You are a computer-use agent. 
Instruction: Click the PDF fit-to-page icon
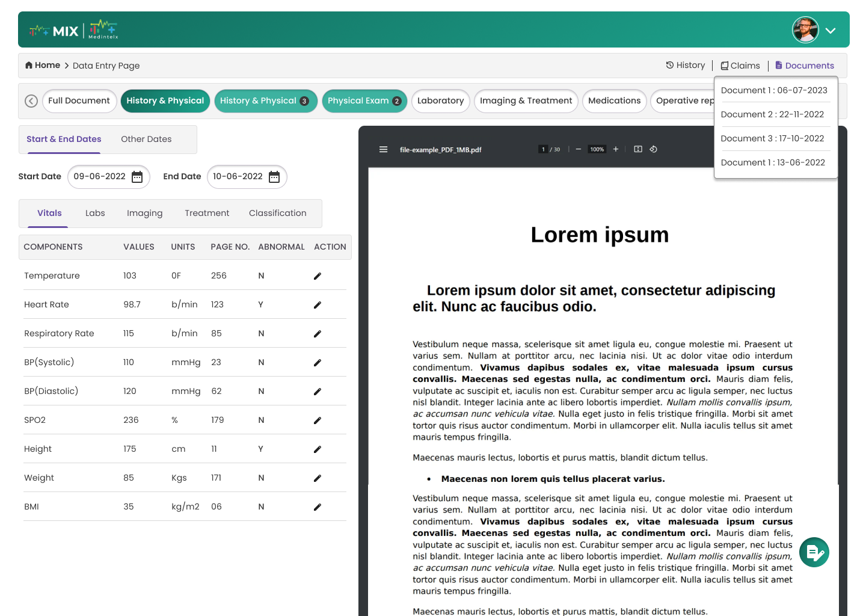point(638,149)
